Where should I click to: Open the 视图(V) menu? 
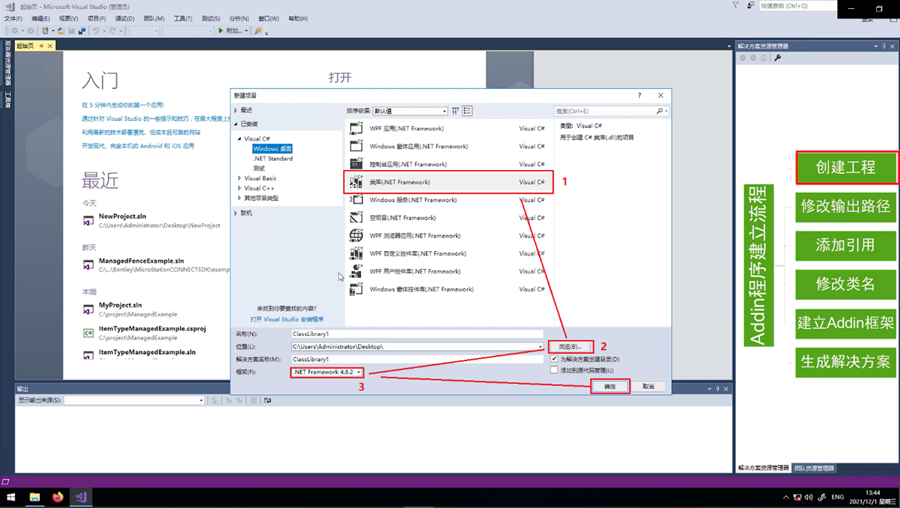68,18
